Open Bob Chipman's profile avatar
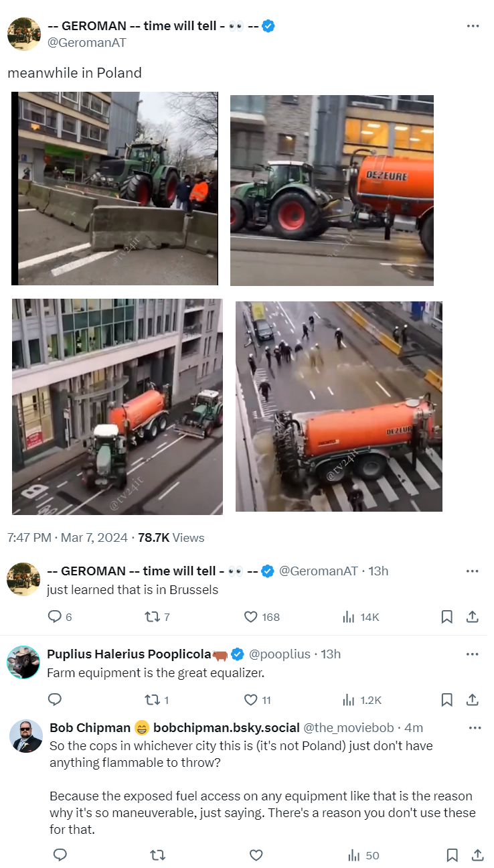This screenshot has width=494, height=868. 26,736
